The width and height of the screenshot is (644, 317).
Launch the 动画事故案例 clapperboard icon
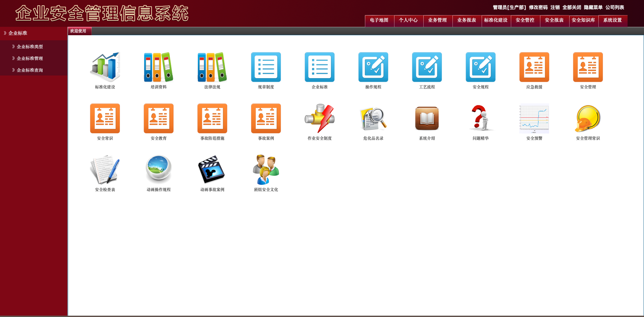coord(212,170)
